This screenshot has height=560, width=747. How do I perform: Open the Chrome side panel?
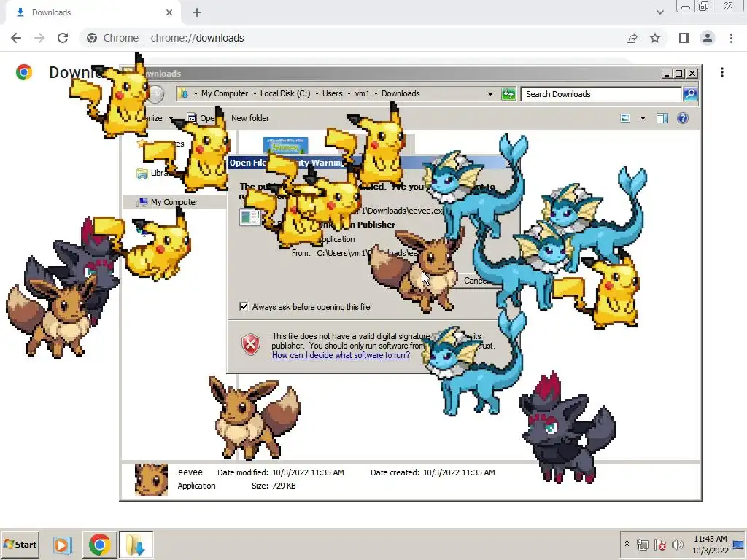[x=684, y=38]
